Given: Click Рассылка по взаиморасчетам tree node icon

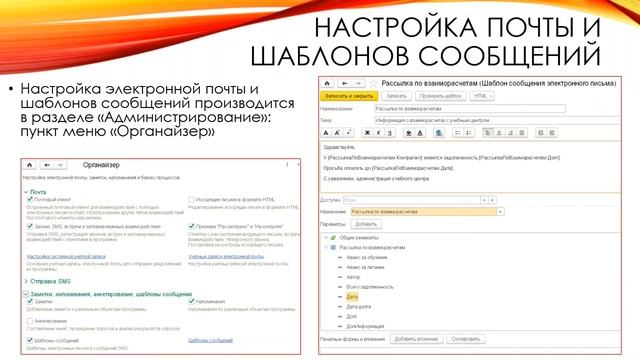Looking at the screenshot, I should [333, 247].
